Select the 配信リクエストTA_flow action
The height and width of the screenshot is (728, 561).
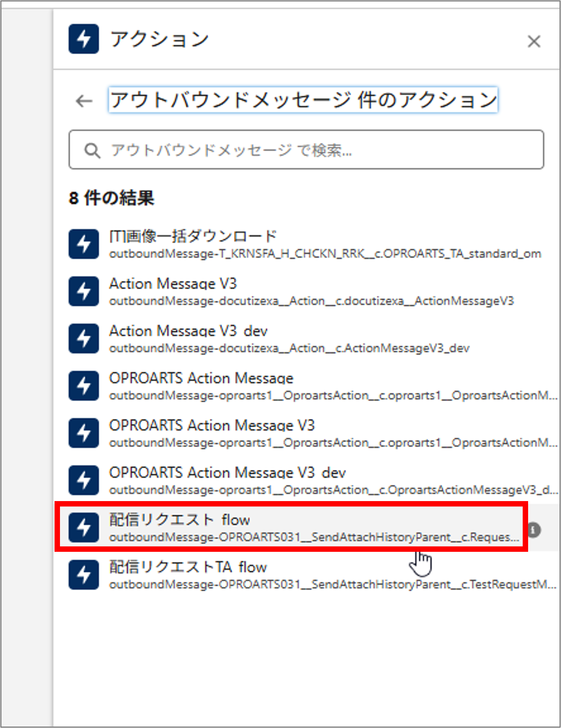click(188, 567)
